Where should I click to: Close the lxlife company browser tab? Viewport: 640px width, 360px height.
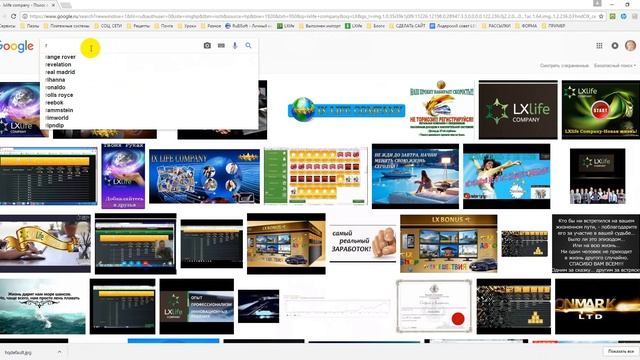coord(53,5)
